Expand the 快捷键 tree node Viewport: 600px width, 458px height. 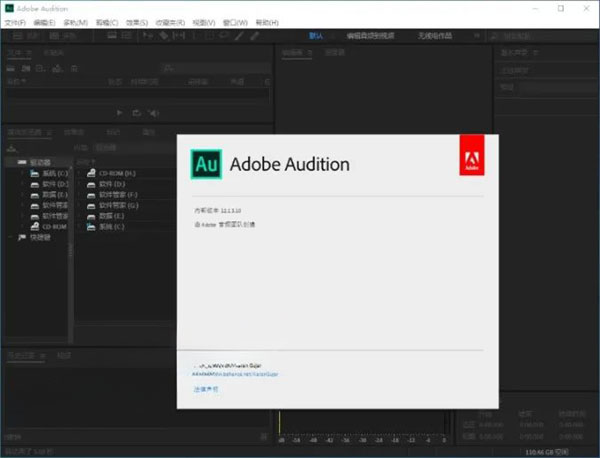[x=9, y=238]
